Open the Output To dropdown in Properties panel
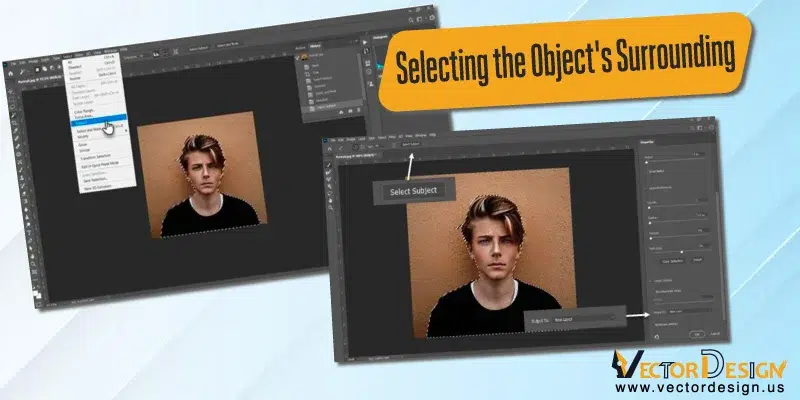Screen dimensions: 800x400 click(x=690, y=311)
